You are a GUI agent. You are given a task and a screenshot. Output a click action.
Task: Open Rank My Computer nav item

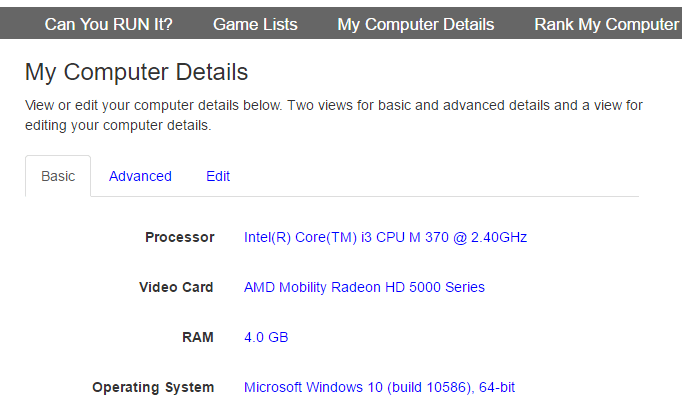(x=606, y=24)
